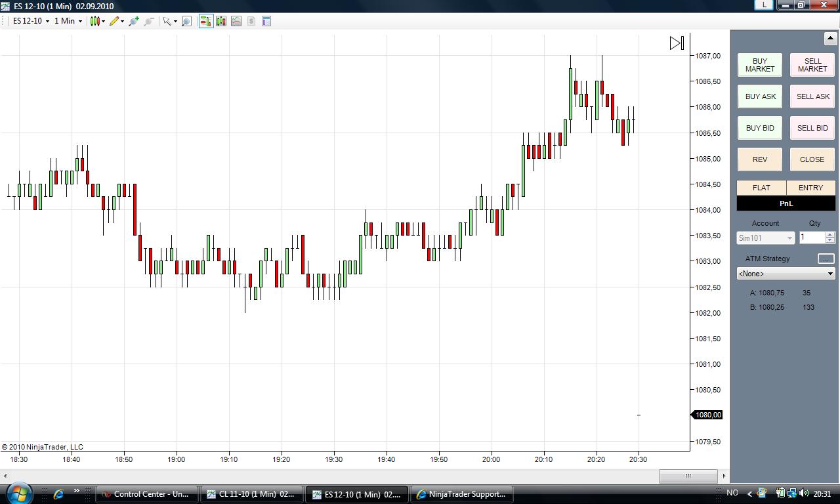Click the SELL MARKET button

click(x=812, y=65)
